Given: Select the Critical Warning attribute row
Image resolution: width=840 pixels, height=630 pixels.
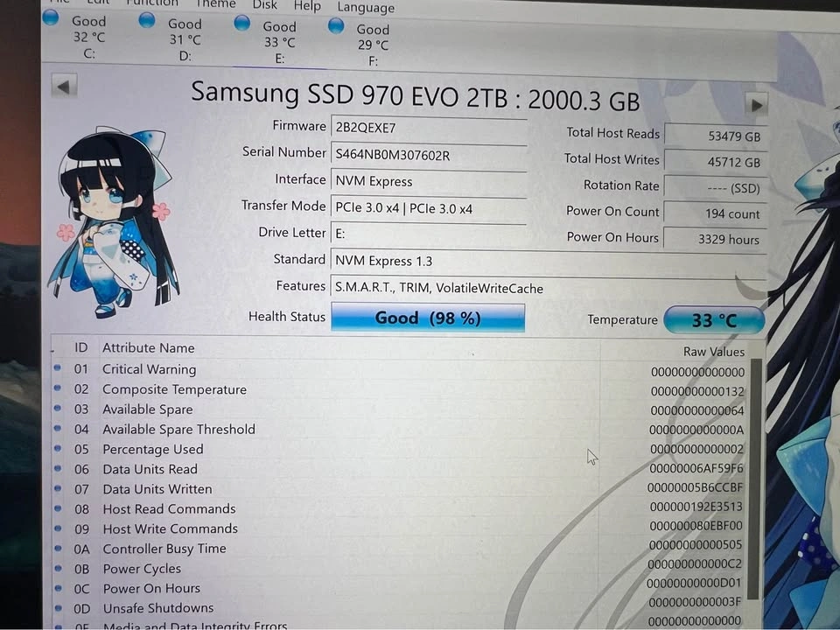Looking at the screenshot, I should pyautogui.click(x=399, y=370).
